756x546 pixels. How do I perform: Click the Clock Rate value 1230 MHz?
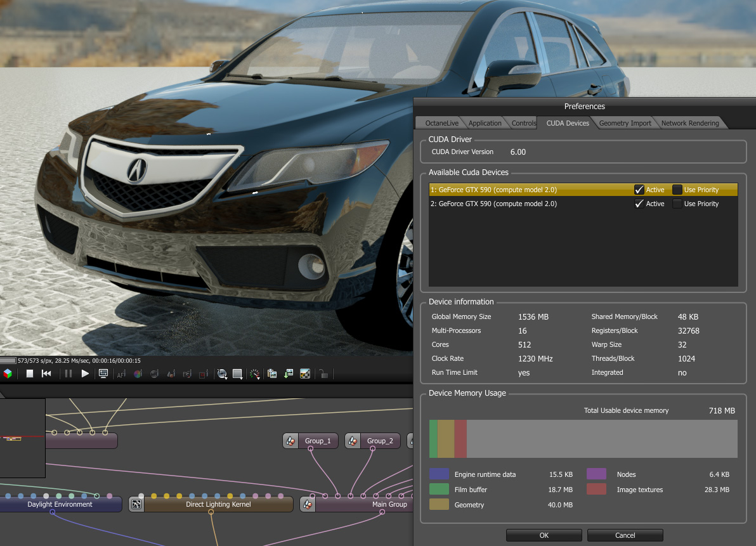coord(535,358)
